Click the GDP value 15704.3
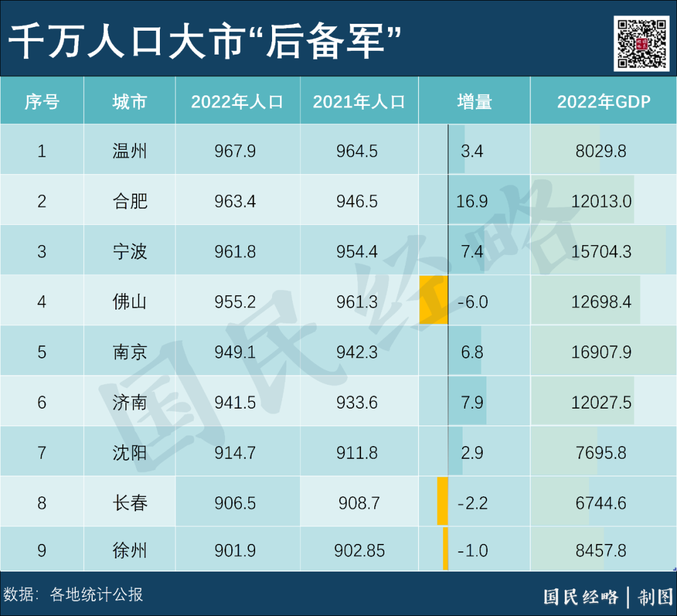The width and height of the screenshot is (677, 616). point(601,251)
